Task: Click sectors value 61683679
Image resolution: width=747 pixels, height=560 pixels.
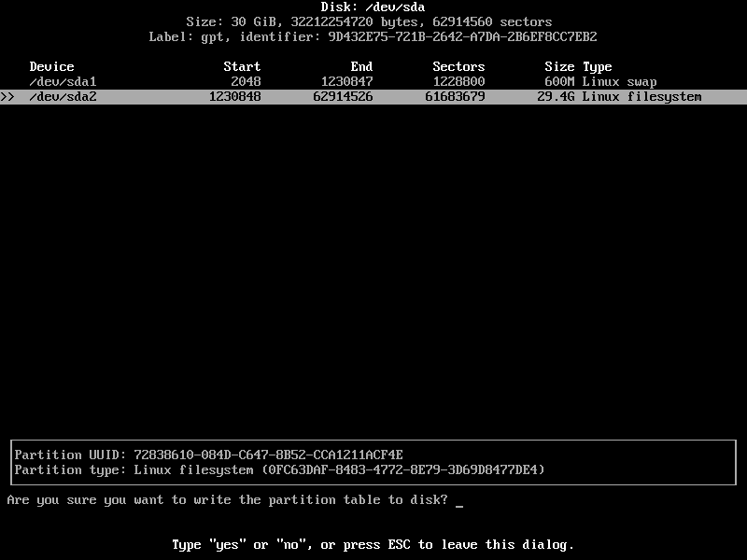Action: (x=455, y=97)
